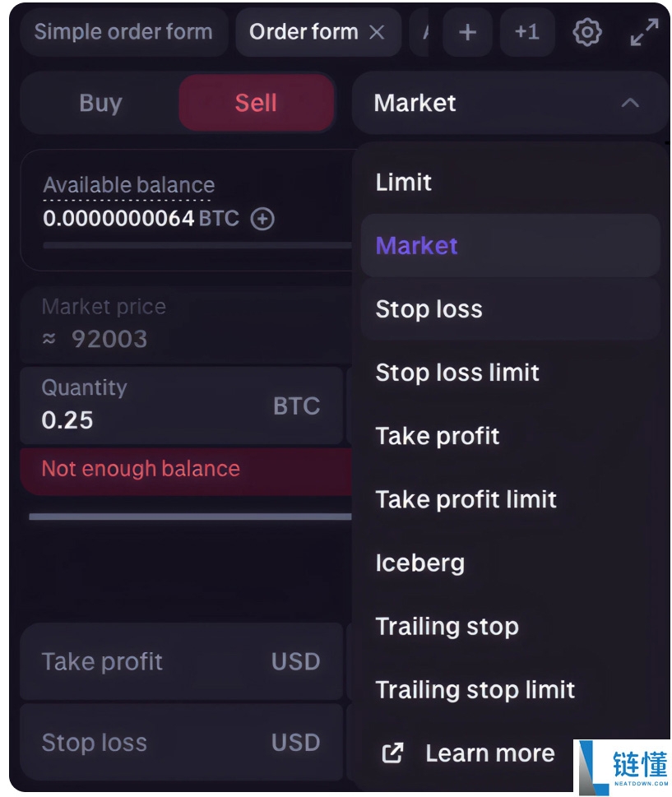The image size is (672, 797).
Task: Collapse the Market order type dropdown
Action: (630, 103)
